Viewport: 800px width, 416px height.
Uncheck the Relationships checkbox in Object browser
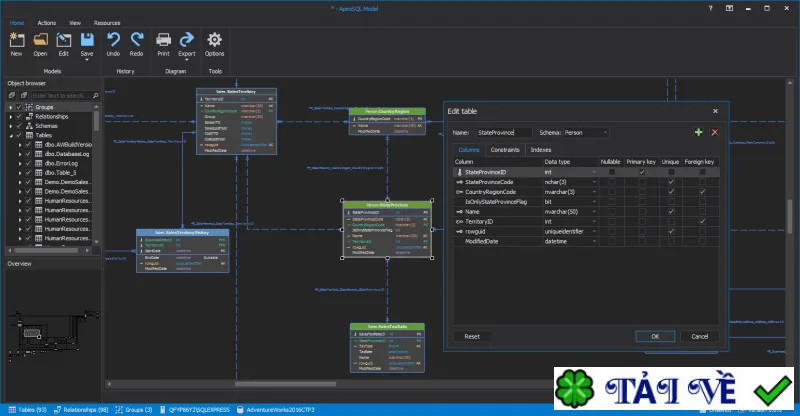click(19, 116)
